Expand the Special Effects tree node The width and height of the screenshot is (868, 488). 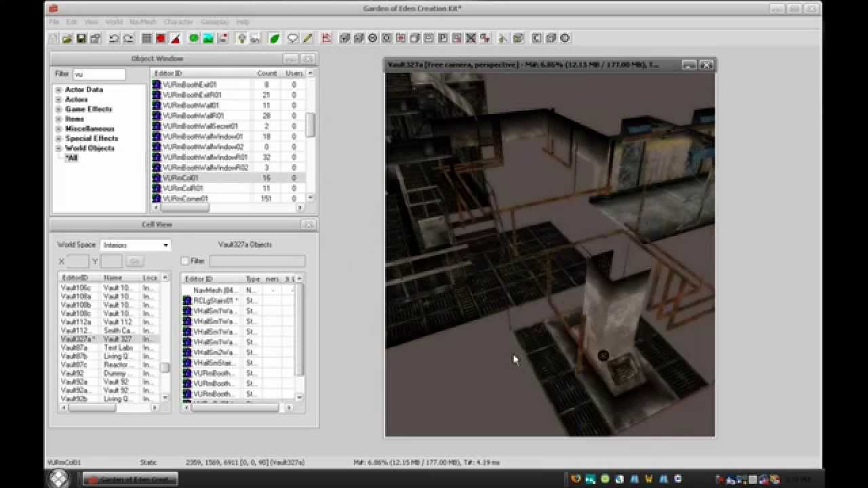(59, 138)
